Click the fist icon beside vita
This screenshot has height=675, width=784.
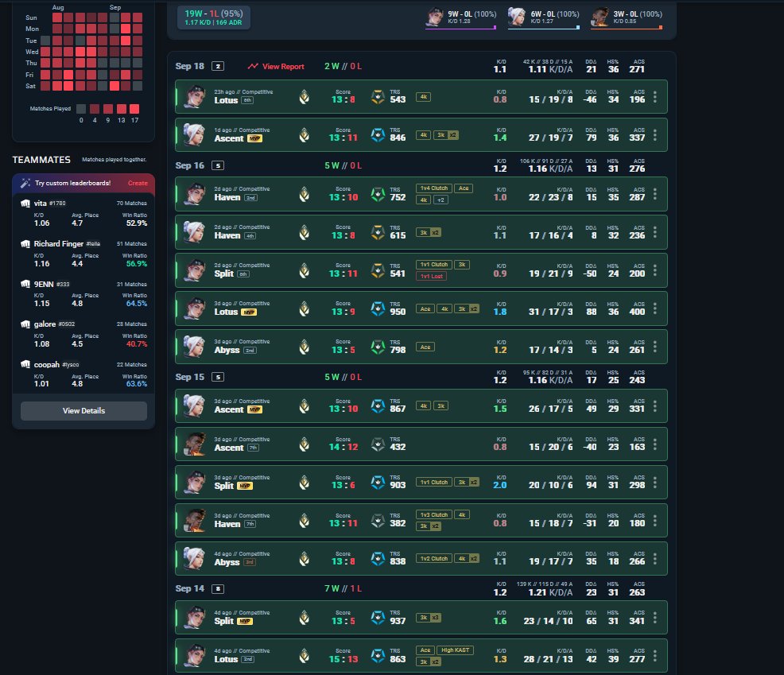pyautogui.click(x=25, y=203)
